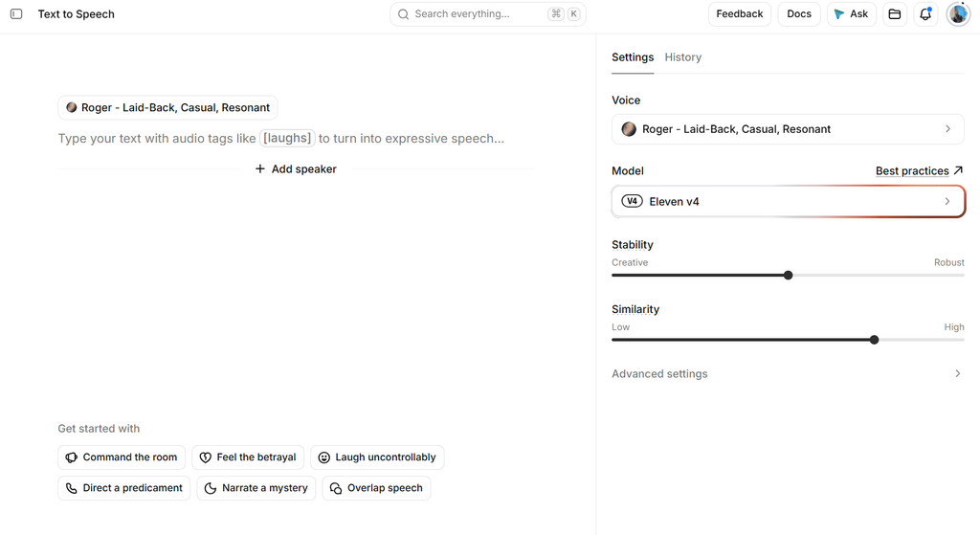The image size is (980, 535).
Task: Click Add speaker
Action: click(x=296, y=169)
